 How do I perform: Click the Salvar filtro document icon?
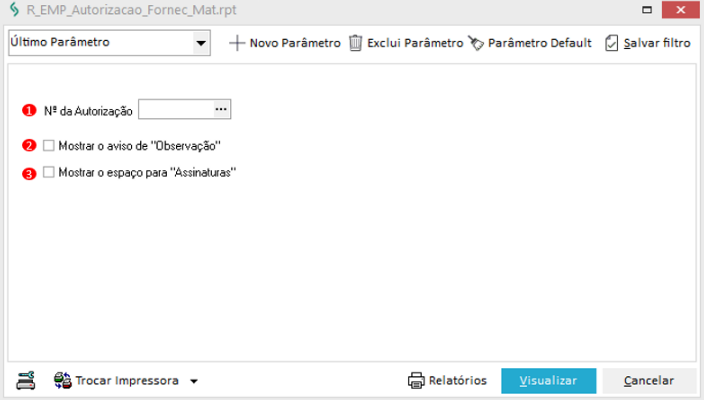(611, 43)
